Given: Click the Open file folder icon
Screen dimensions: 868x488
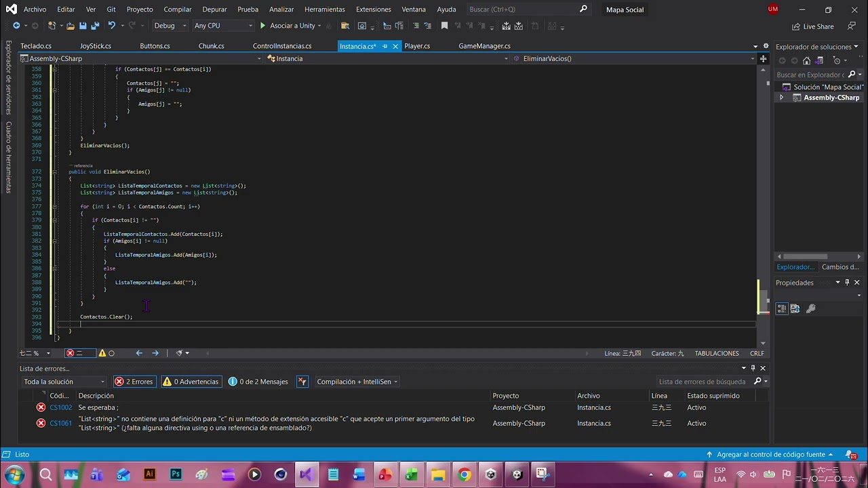Looking at the screenshot, I should (x=71, y=26).
